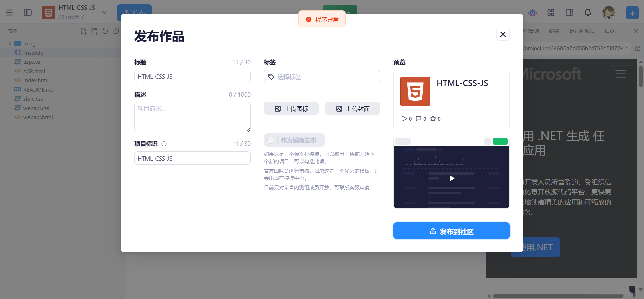644x299 pixels.
Task: Open the hamburger main menu
Action: pyautogui.click(x=9, y=13)
